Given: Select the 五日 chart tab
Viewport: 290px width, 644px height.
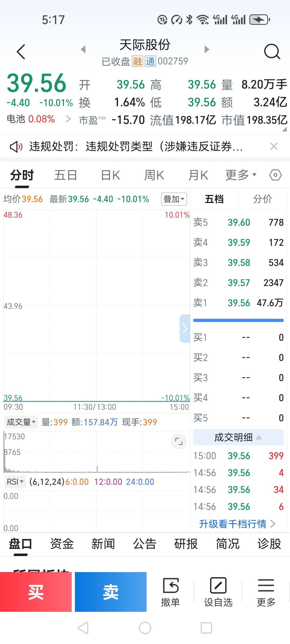Looking at the screenshot, I should (x=66, y=175).
